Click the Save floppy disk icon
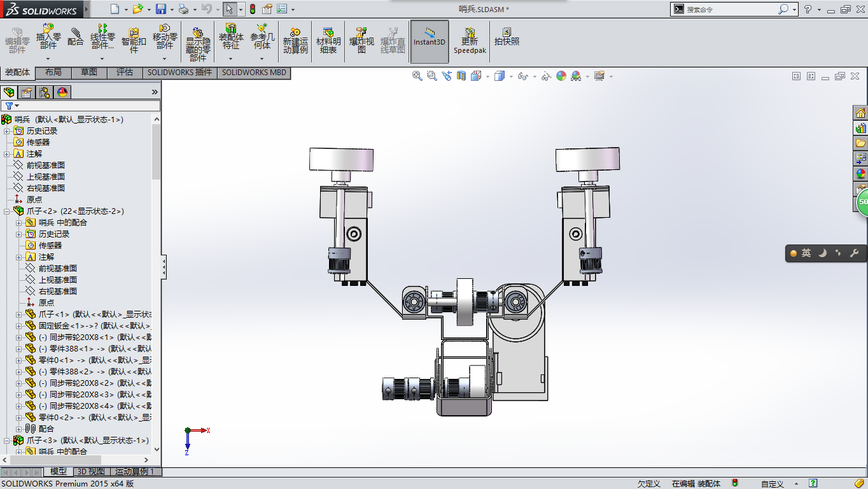Image resolution: width=868 pixels, height=489 pixels. [161, 9]
